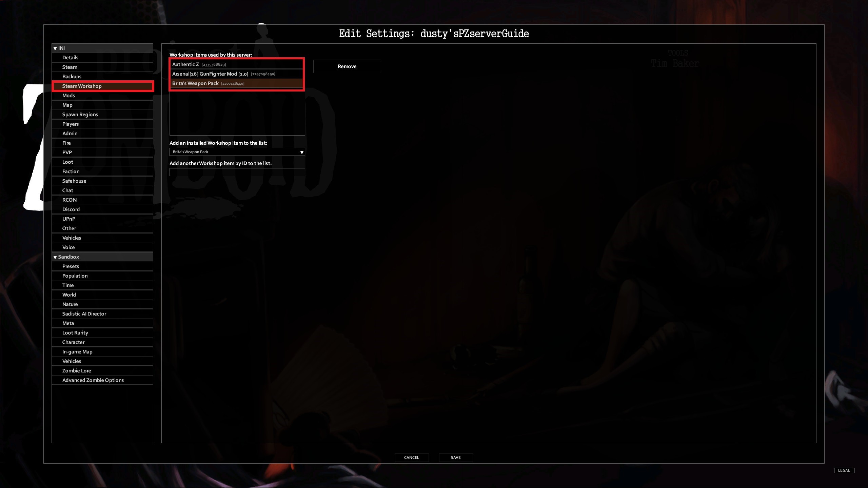This screenshot has height=488, width=868.
Task: Click the Mods sidebar icon
Action: click(102, 95)
